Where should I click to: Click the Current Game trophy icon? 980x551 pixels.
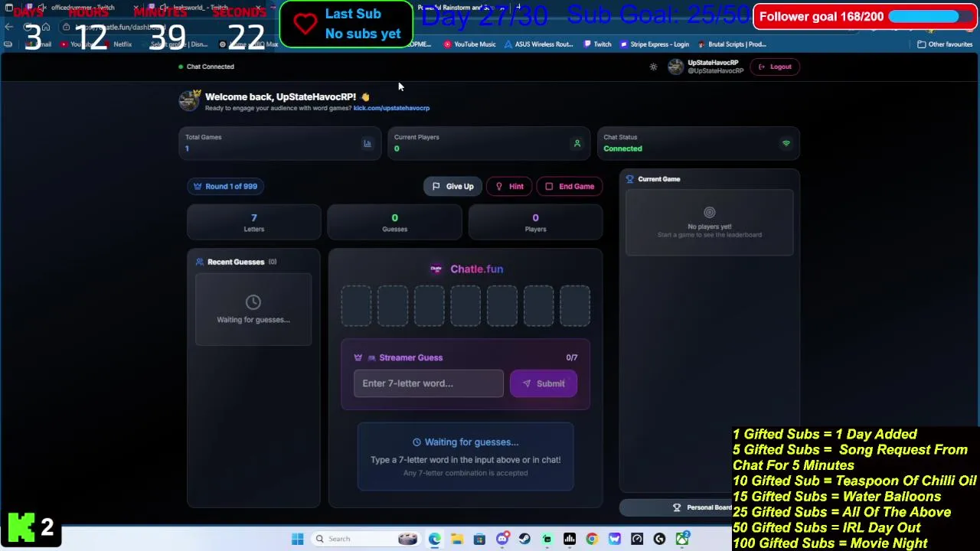(x=630, y=179)
